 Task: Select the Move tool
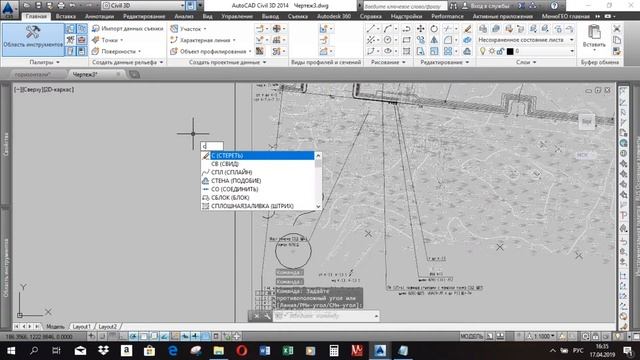[420, 29]
